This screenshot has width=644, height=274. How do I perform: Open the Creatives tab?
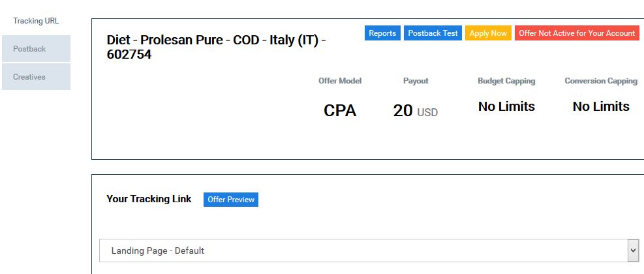pyautogui.click(x=36, y=77)
